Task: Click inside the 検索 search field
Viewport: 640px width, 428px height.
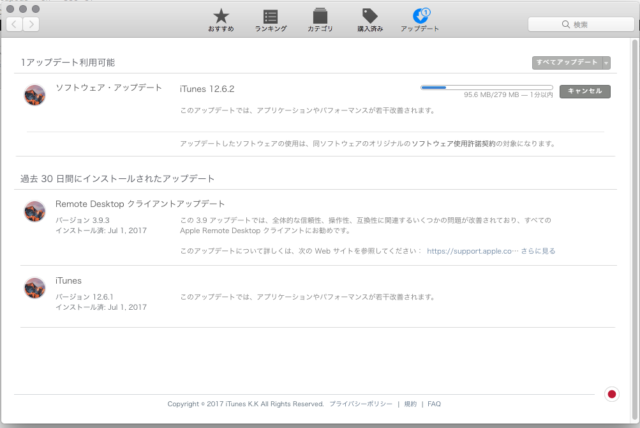Action: point(580,24)
